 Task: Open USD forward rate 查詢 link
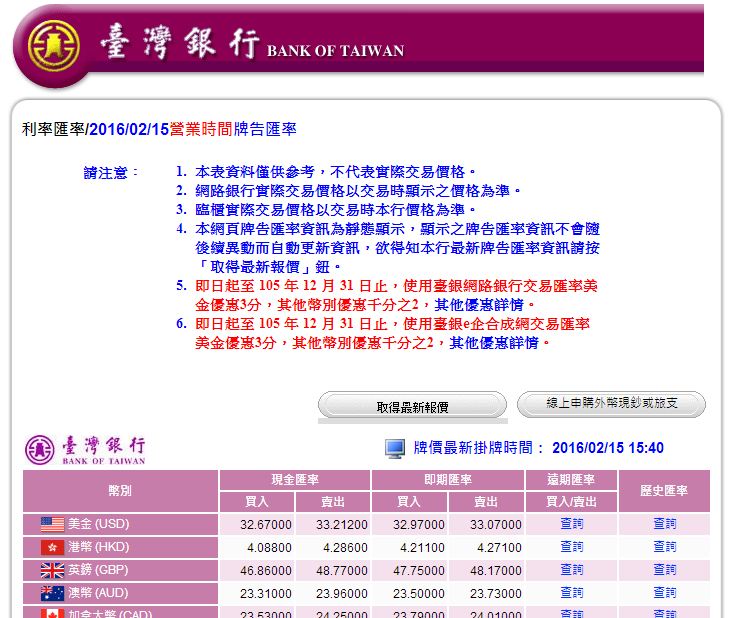(x=571, y=524)
